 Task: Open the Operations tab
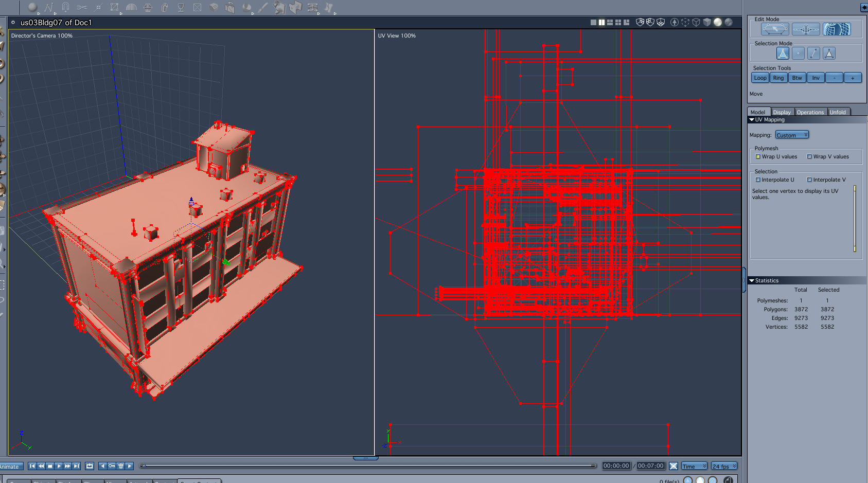810,112
